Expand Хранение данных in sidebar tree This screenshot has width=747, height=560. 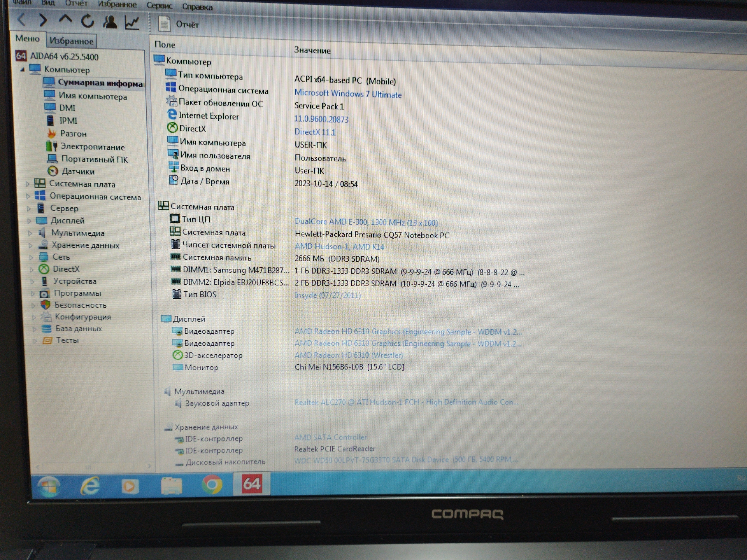(30, 245)
